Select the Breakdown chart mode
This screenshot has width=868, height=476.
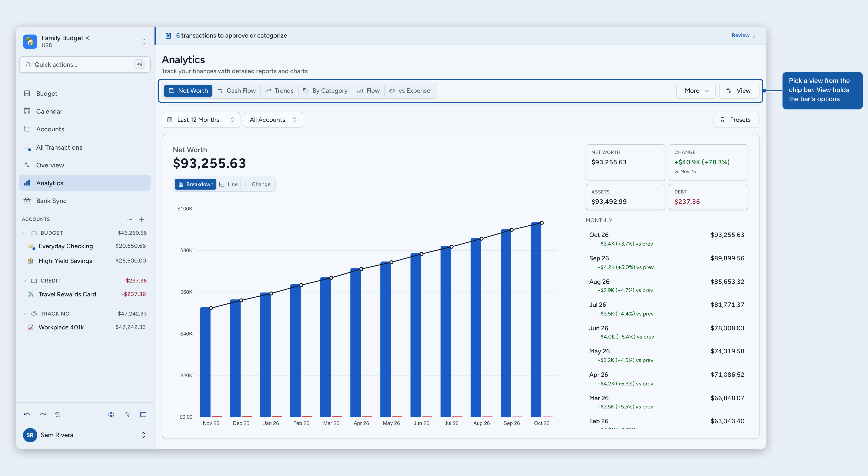coord(196,184)
